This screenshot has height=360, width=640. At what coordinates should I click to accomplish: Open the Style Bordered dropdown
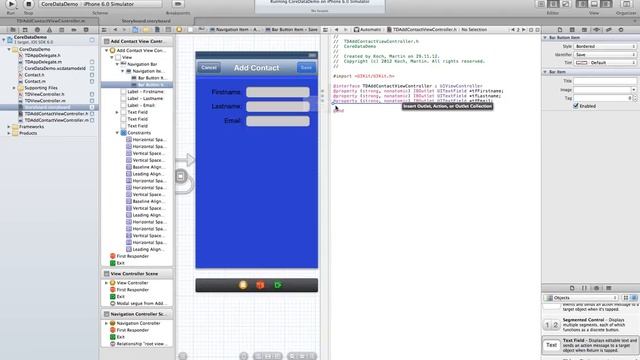[605, 47]
